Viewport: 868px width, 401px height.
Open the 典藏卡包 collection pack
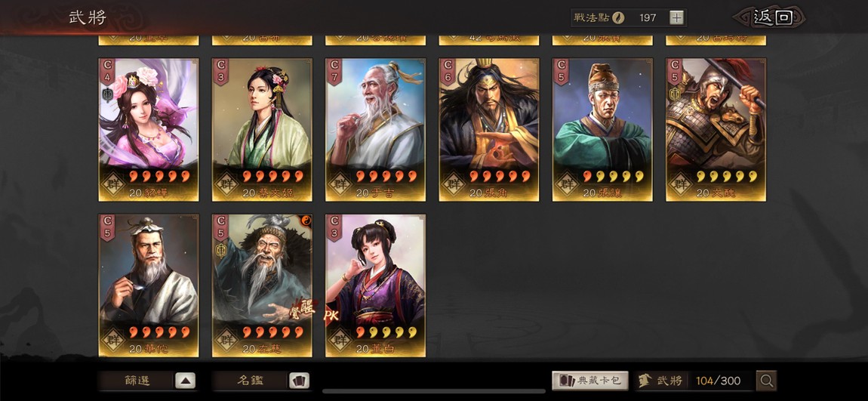[x=590, y=381]
